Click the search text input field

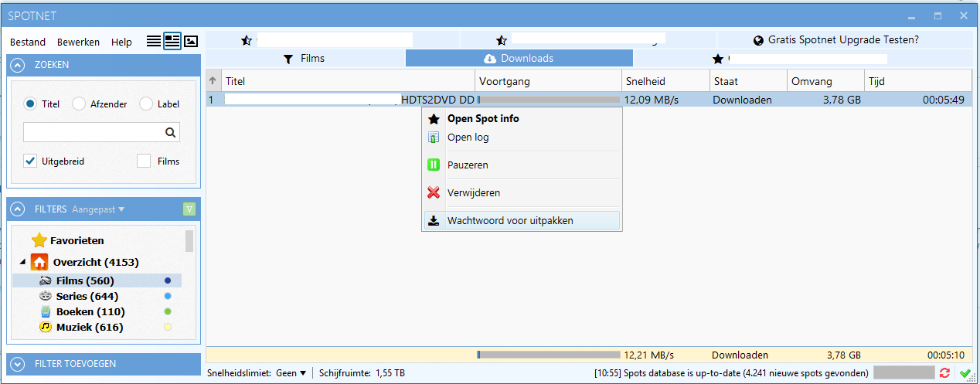click(x=94, y=132)
